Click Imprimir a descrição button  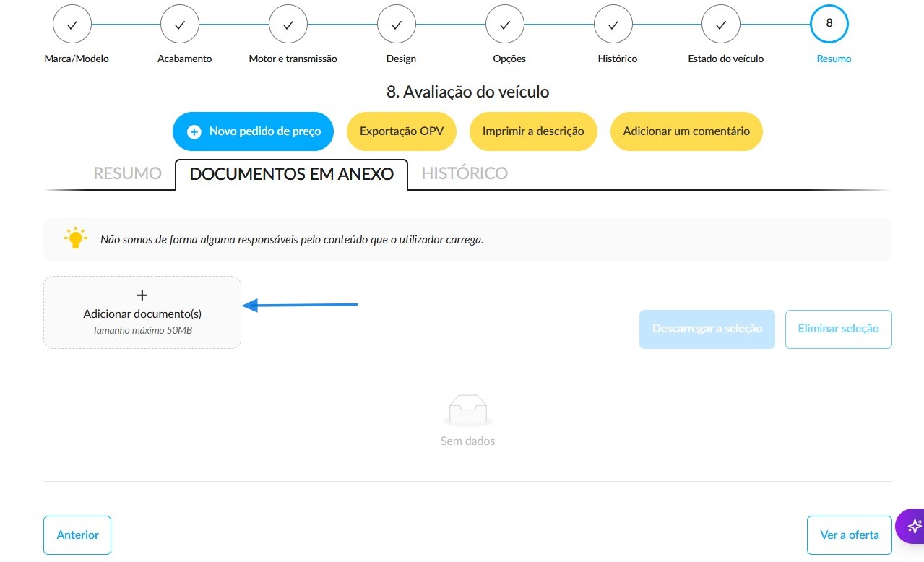533,131
